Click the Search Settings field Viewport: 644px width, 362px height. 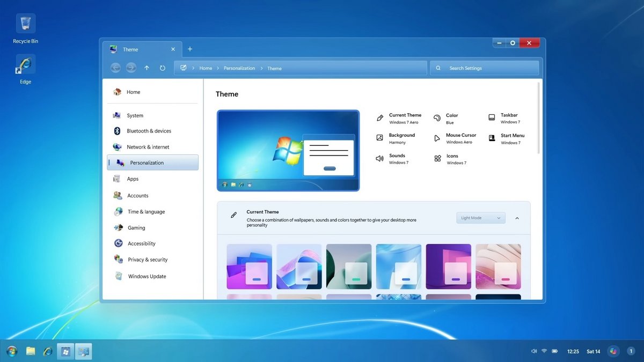(x=484, y=68)
